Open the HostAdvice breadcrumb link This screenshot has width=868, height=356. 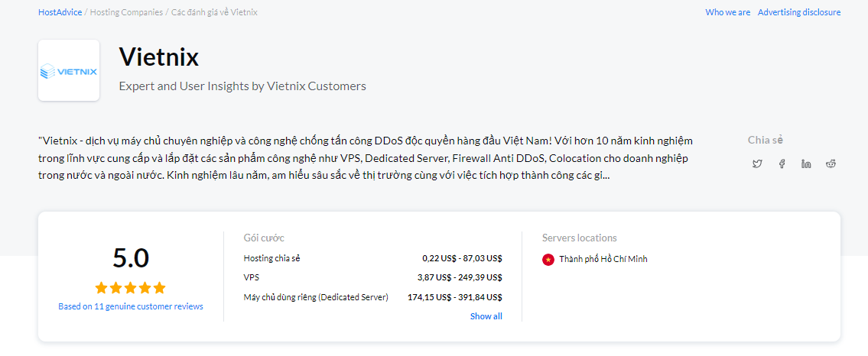click(x=60, y=12)
